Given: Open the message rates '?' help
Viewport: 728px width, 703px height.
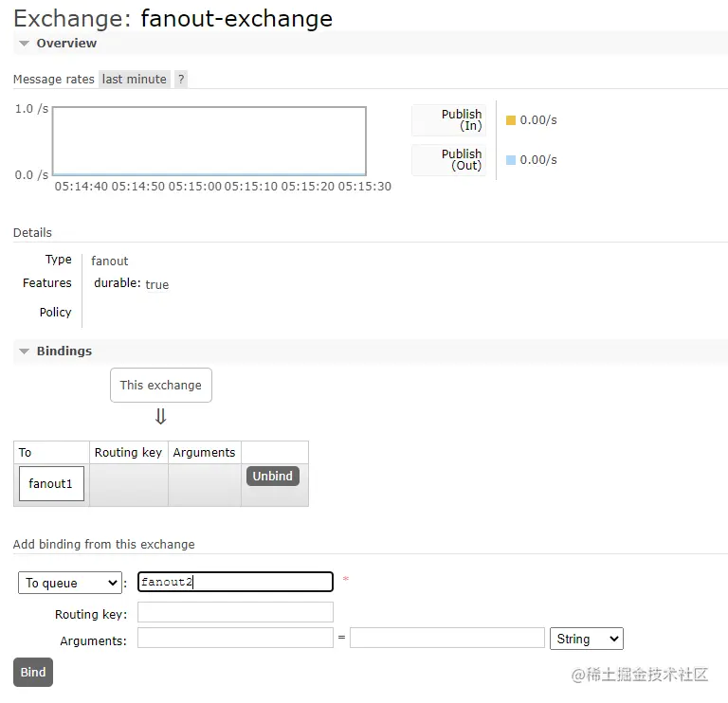Looking at the screenshot, I should tap(181, 80).
